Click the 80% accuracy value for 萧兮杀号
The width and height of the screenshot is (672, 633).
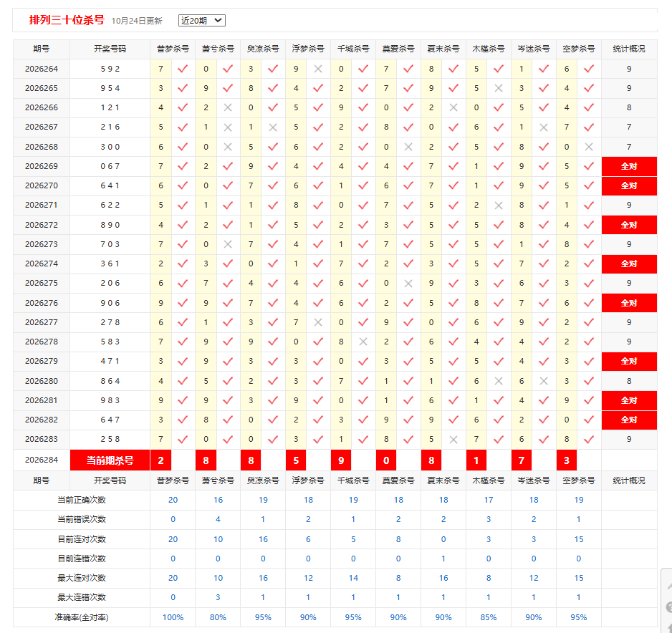tap(218, 617)
